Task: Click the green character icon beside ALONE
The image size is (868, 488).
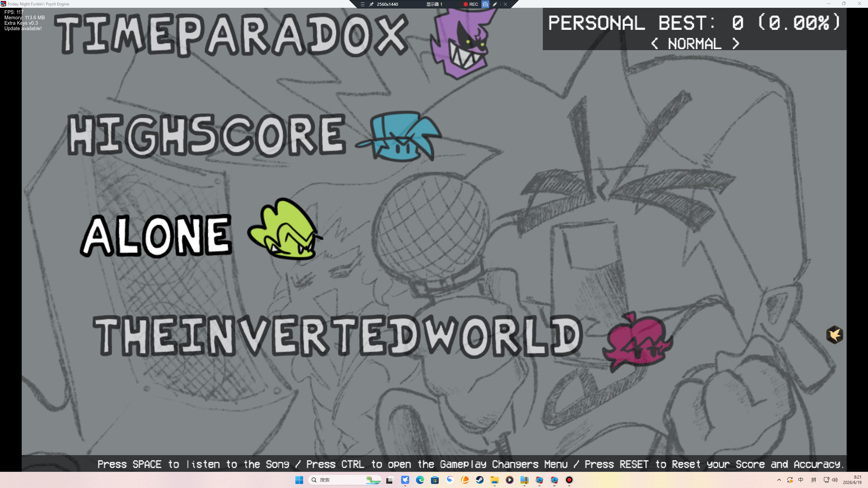Action: pos(285,230)
